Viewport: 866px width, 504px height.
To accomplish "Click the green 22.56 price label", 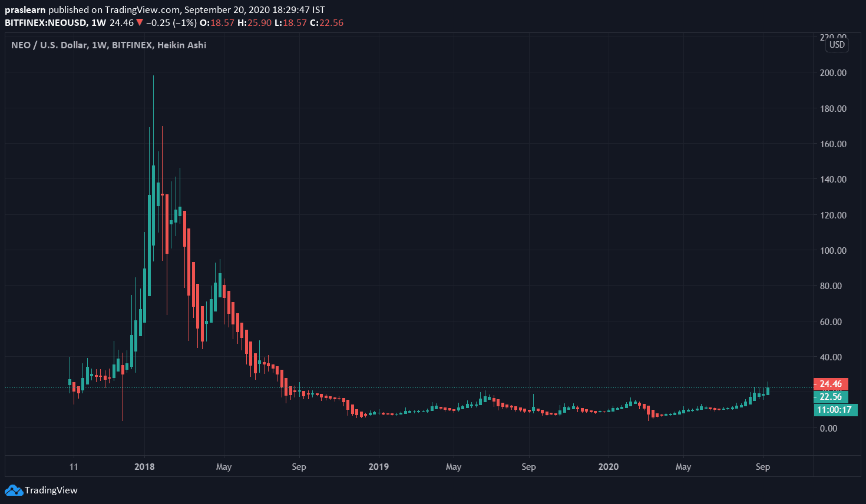I will coord(831,397).
